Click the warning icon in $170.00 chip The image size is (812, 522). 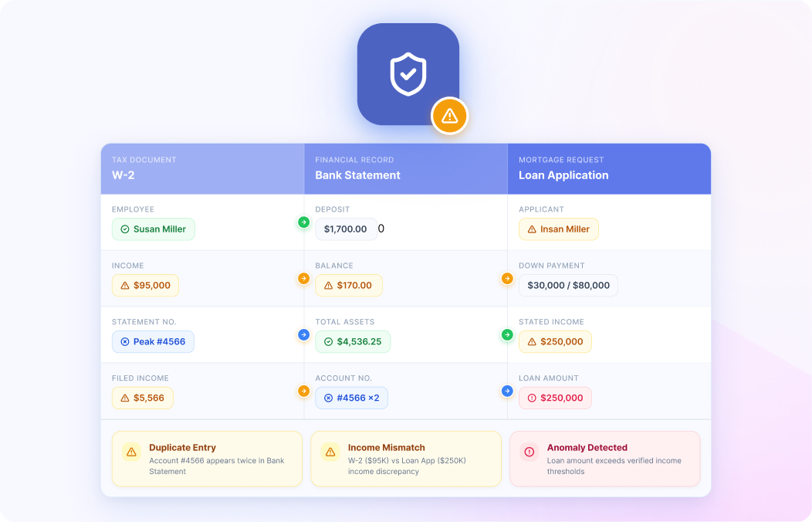pyautogui.click(x=328, y=286)
